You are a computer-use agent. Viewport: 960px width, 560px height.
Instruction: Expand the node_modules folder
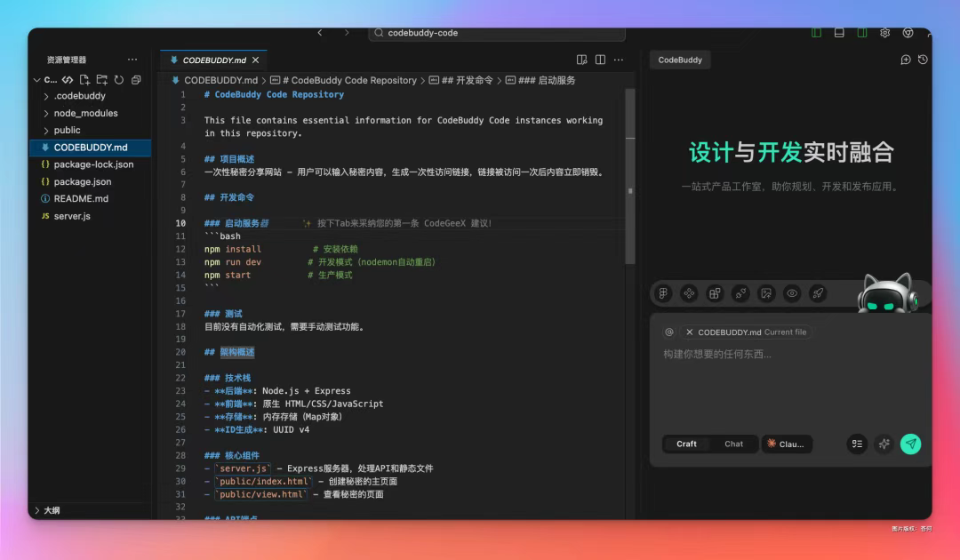85,113
